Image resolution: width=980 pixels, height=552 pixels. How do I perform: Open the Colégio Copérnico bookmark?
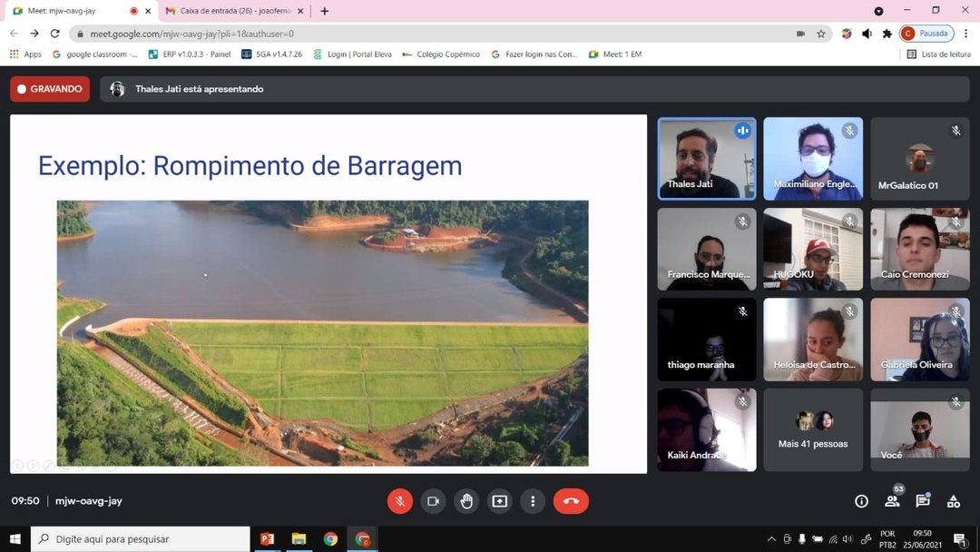(x=442, y=54)
